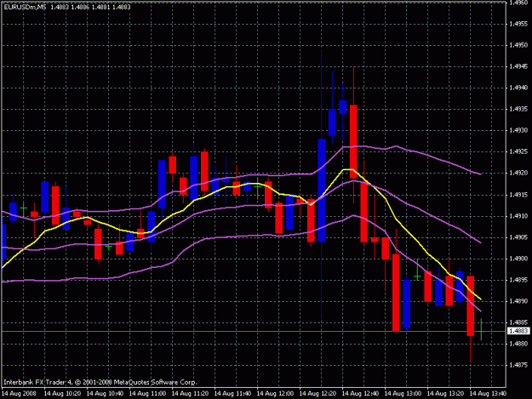Select the 14 Aug 13:40 time label
Viewport: 532px width, 399px height.
click(488, 394)
